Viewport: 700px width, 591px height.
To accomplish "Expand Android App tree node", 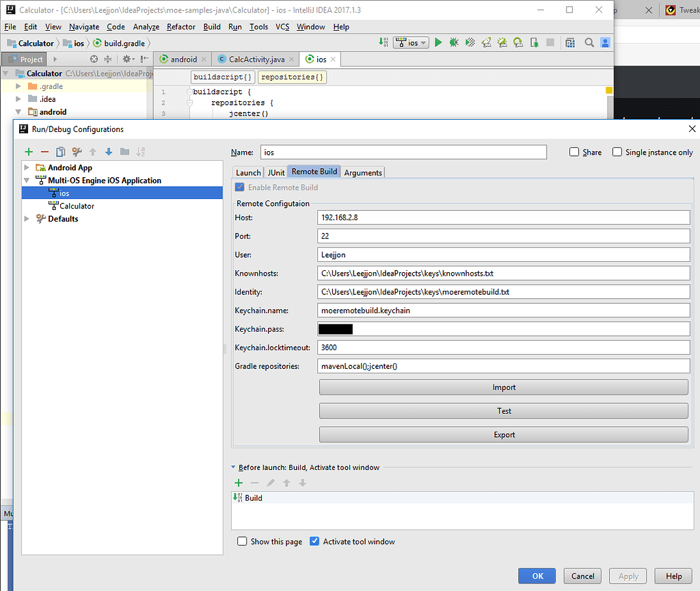I will tap(27, 168).
